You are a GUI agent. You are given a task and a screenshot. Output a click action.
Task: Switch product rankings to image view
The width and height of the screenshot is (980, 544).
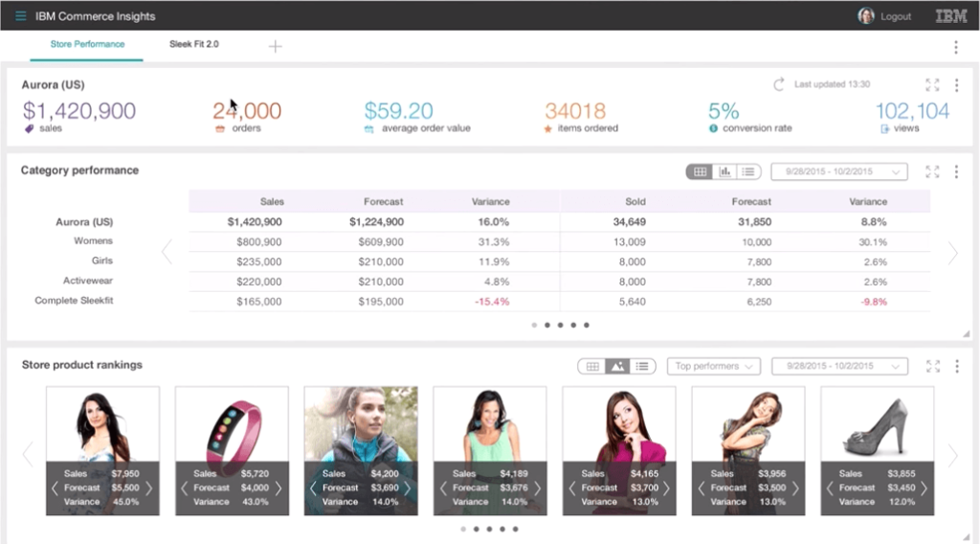point(617,367)
